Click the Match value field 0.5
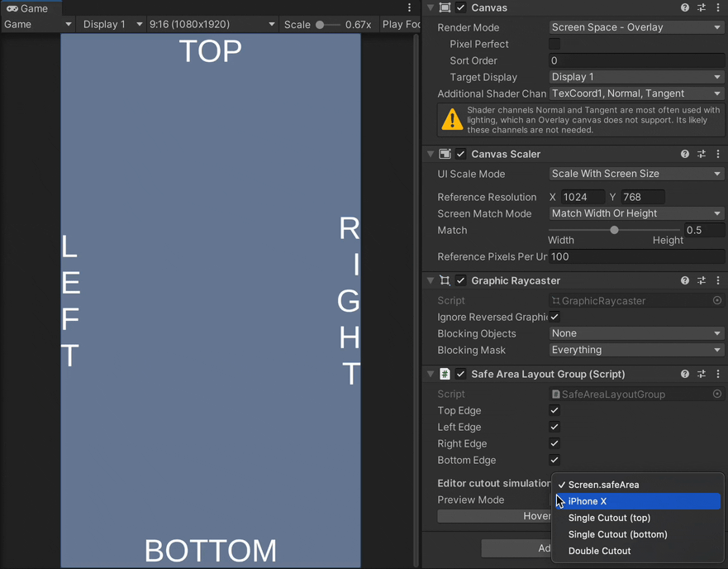The height and width of the screenshot is (569, 728). click(x=704, y=230)
